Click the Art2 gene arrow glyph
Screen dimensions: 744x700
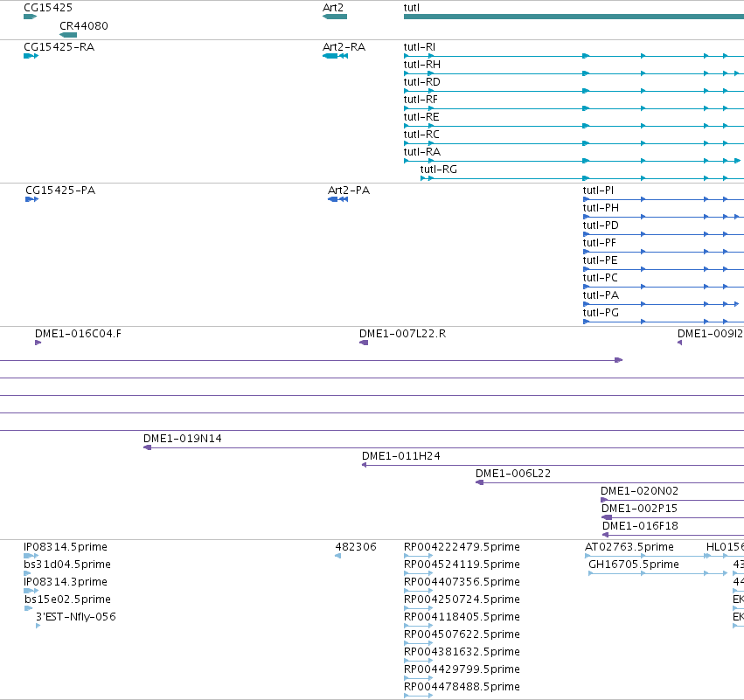[x=335, y=17]
